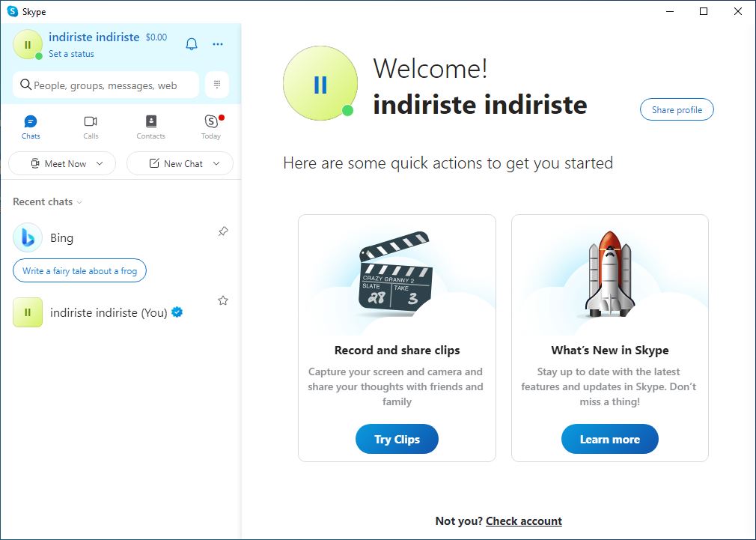The width and height of the screenshot is (756, 540).
Task: Click the Bing avatar icon
Action: click(x=28, y=237)
